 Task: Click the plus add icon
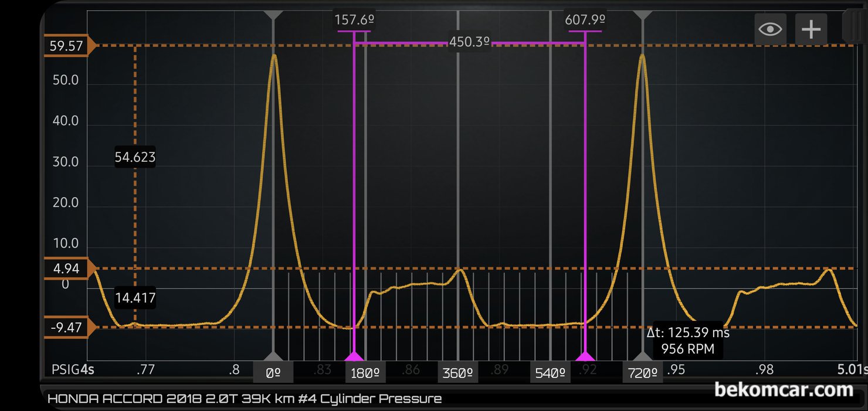(x=811, y=29)
